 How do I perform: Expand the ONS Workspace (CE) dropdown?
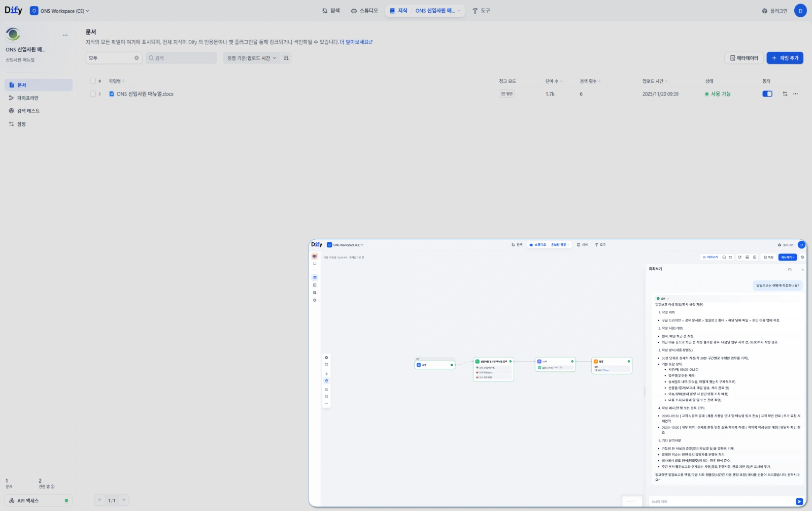click(x=59, y=11)
